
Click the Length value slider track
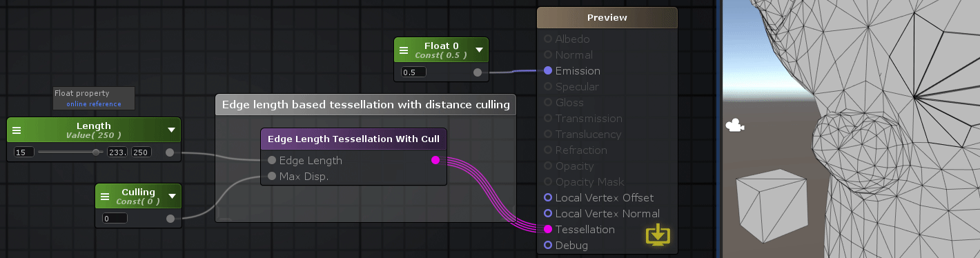click(x=71, y=152)
